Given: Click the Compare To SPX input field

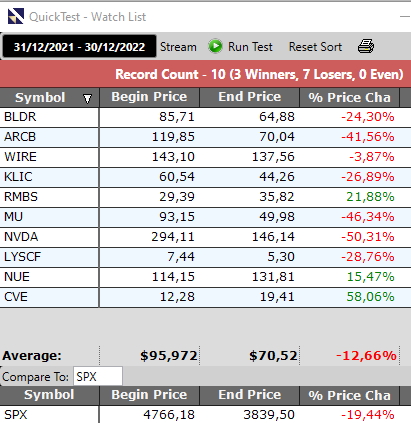Looking at the screenshot, I should pyautogui.click(x=98, y=377).
